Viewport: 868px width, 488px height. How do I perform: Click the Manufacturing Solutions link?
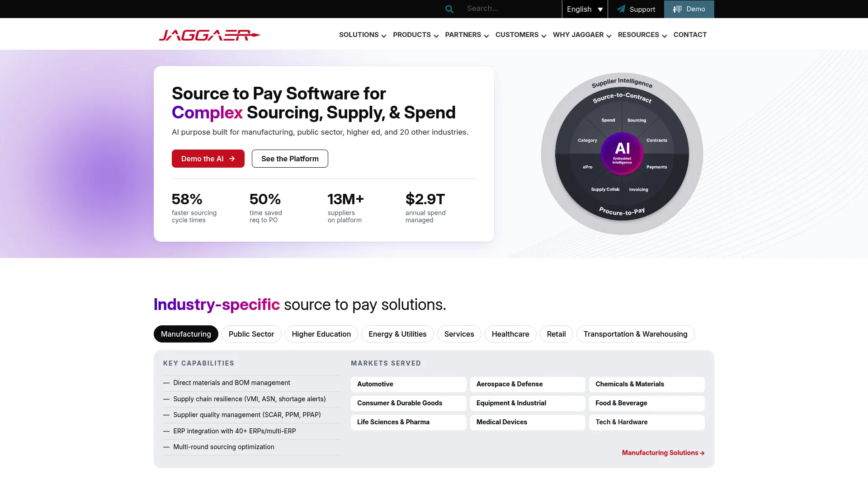663,453
